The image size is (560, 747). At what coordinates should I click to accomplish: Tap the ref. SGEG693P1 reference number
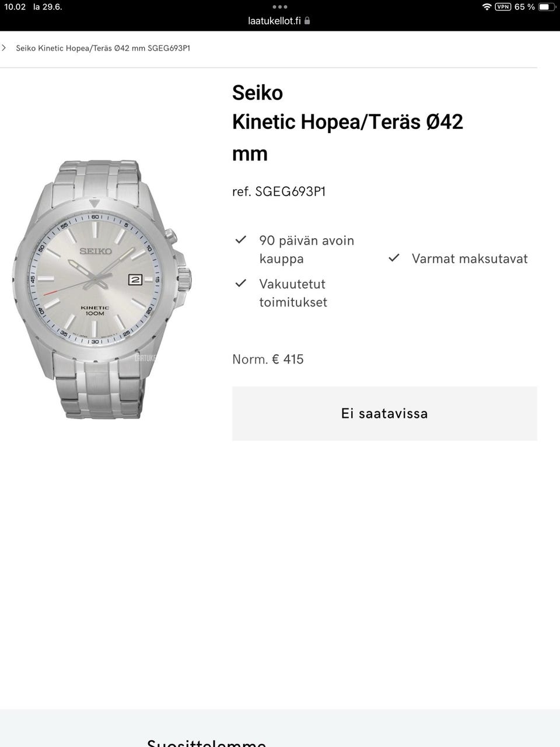[x=279, y=191]
